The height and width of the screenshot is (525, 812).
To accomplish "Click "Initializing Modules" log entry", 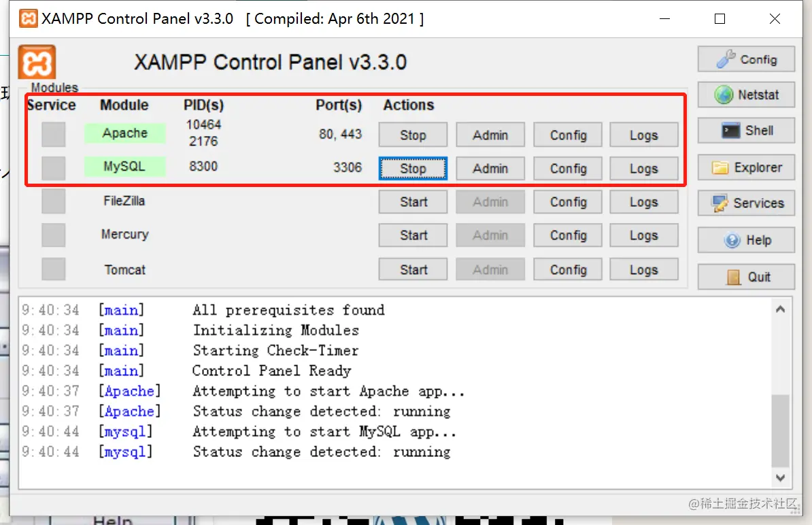I will (276, 331).
